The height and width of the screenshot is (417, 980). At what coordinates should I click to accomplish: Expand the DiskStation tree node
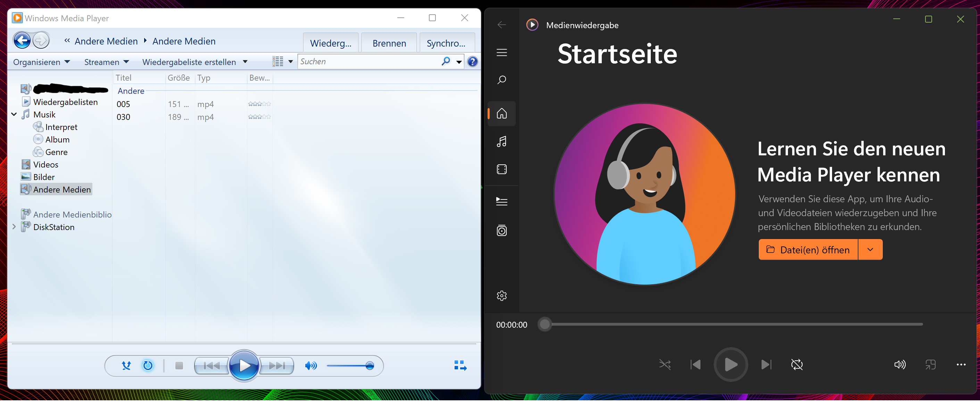click(14, 227)
